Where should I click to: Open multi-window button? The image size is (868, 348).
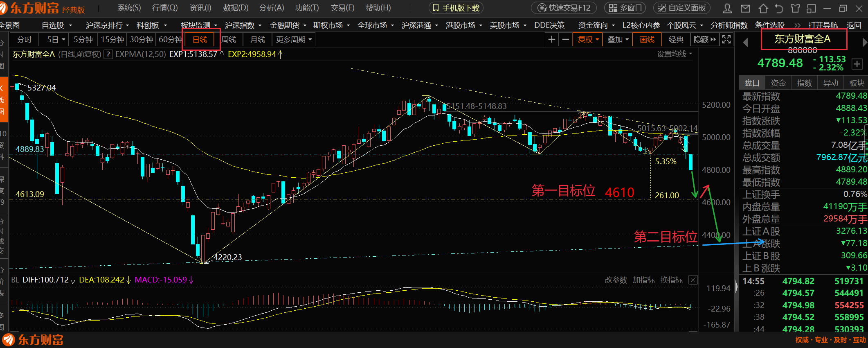point(625,8)
